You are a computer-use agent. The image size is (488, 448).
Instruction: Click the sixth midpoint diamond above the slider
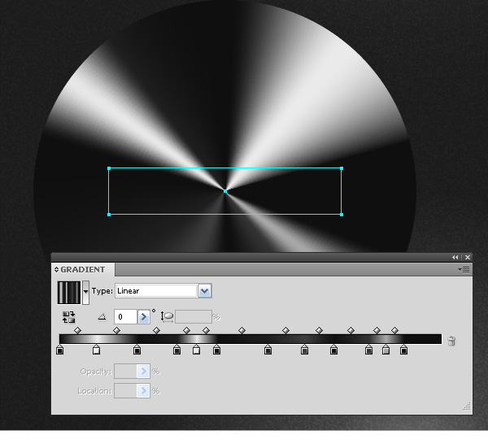pyautogui.click(x=242, y=330)
